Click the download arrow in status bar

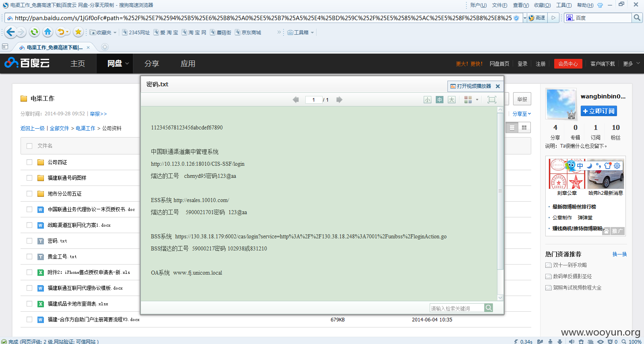(x=560, y=341)
